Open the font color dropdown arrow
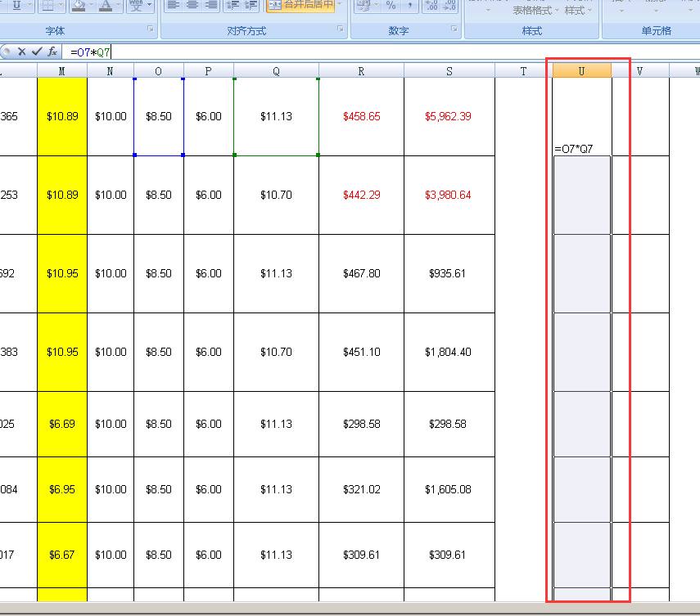Image resolution: width=700 pixels, height=616 pixels. (x=120, y=5)
